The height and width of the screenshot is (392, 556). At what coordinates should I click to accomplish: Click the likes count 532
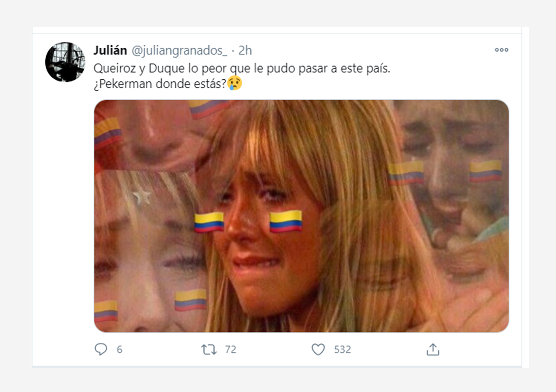(342, 349)
